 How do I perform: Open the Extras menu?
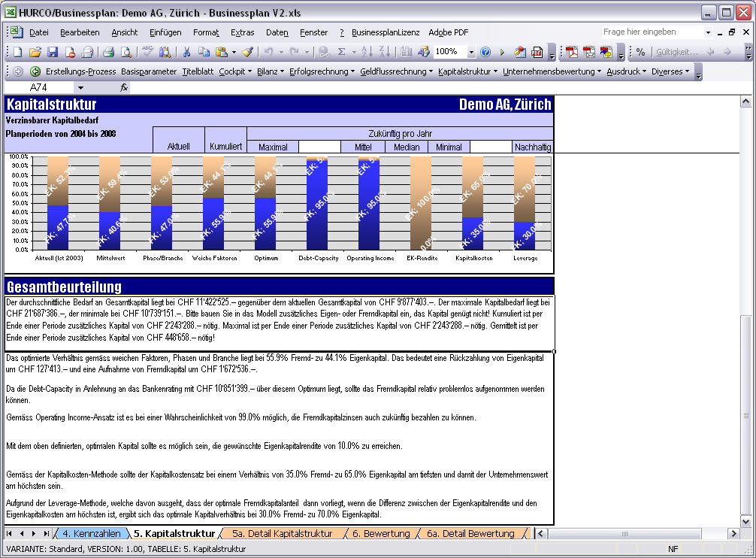[x=243, y=32]
